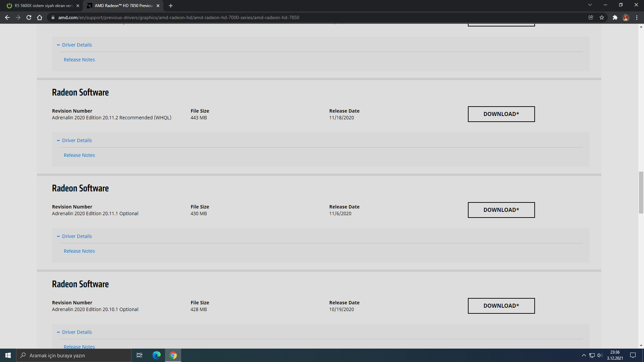Collapse Driver Details for Adrenalin 20.10.1
The image size is (644, 362).
76,332
